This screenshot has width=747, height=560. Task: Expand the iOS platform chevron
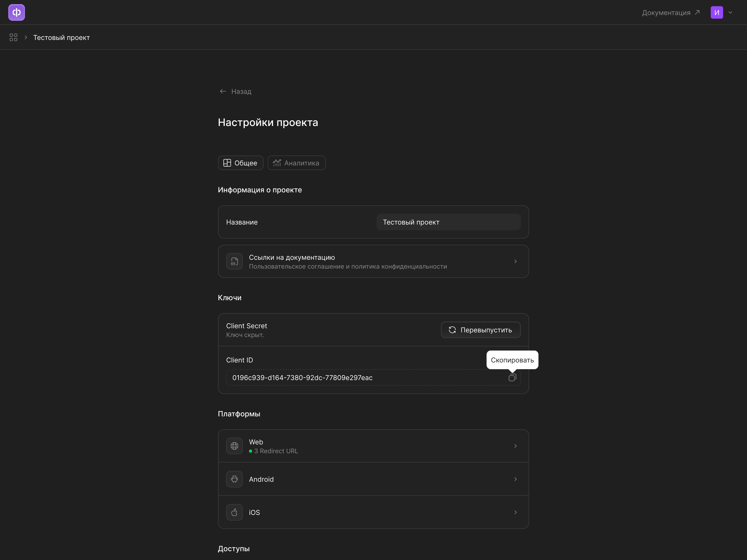click(515, 512)
